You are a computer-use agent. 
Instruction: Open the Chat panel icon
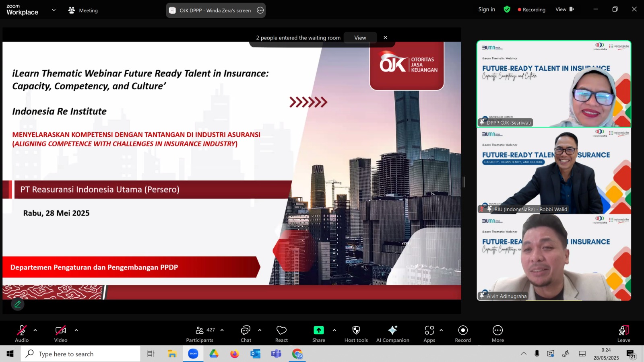click(x=246, y=330)
